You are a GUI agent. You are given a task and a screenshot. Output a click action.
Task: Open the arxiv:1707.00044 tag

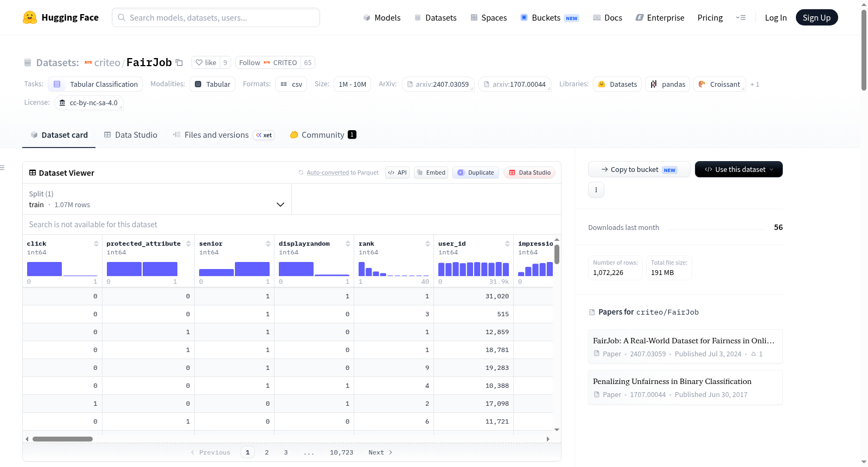(x=515, y=84)
